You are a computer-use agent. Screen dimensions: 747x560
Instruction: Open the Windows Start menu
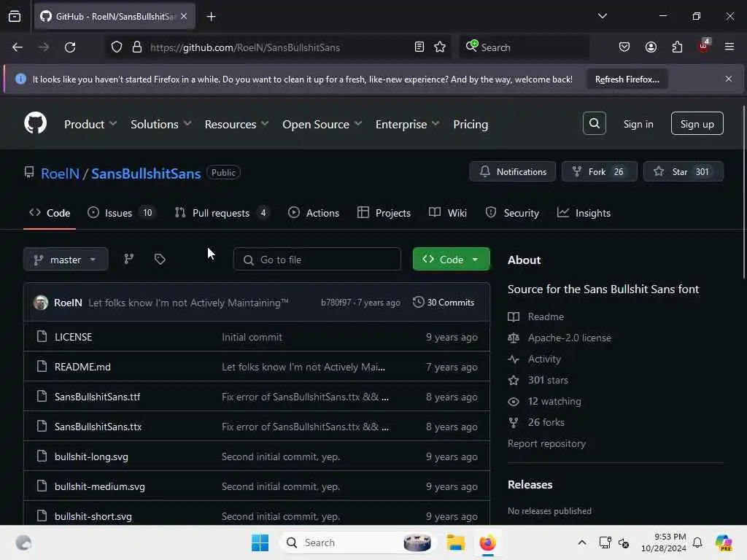pyautogui.click(x=260, y=542)
